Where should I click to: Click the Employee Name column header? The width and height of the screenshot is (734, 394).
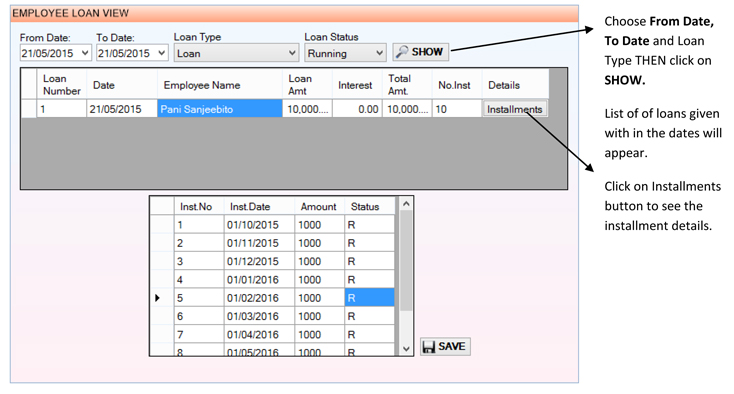click(220, 85)
